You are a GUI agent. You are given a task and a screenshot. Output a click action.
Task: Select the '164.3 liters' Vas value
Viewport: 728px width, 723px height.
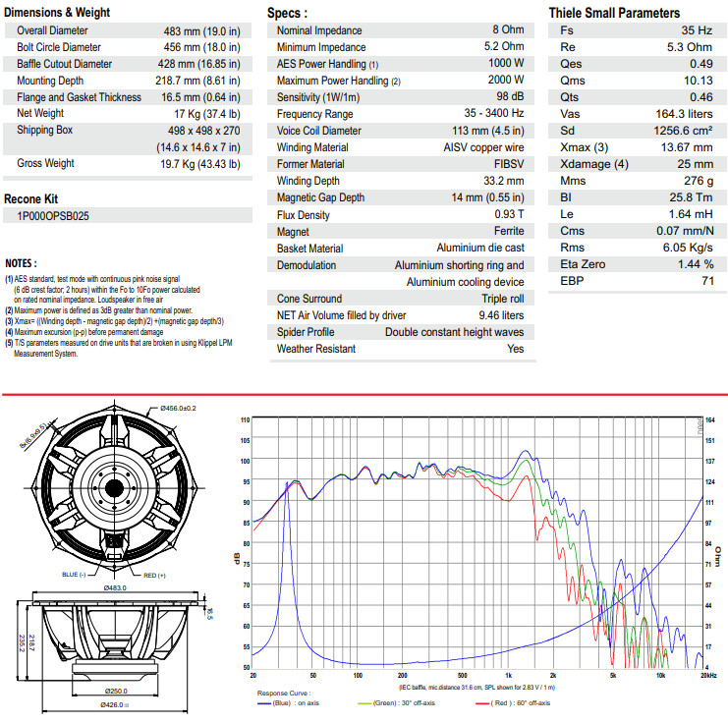point(684,114)
